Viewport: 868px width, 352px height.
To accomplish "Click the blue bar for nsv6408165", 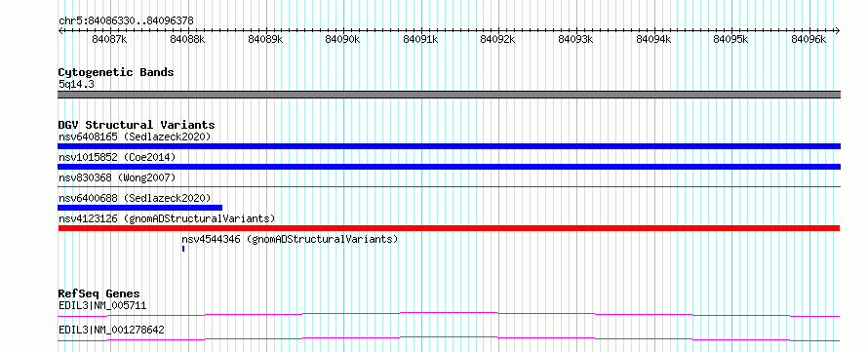I will pos(449,146).
